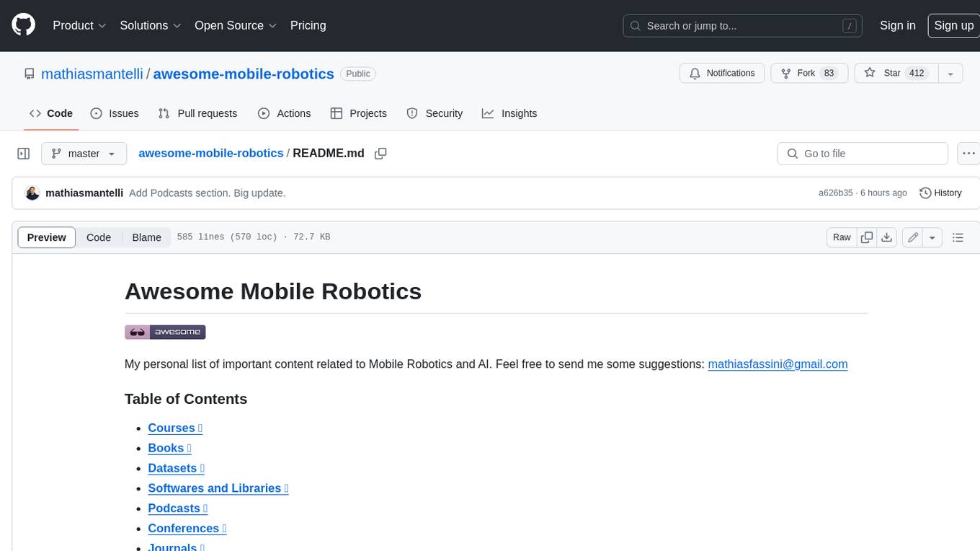Open commit author mathiasmantelli link
Image resolution: width=980 pixels, height=551 pixels.
(84, 193)
